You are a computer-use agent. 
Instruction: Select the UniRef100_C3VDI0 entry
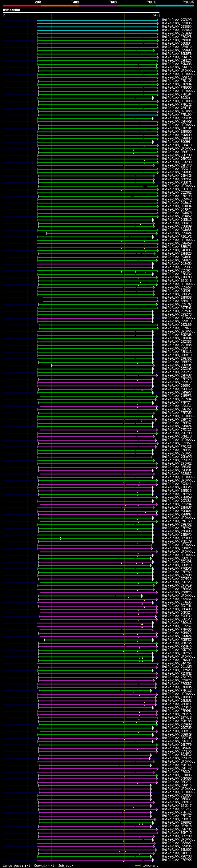pyautogui.click(x=177, y=47)
